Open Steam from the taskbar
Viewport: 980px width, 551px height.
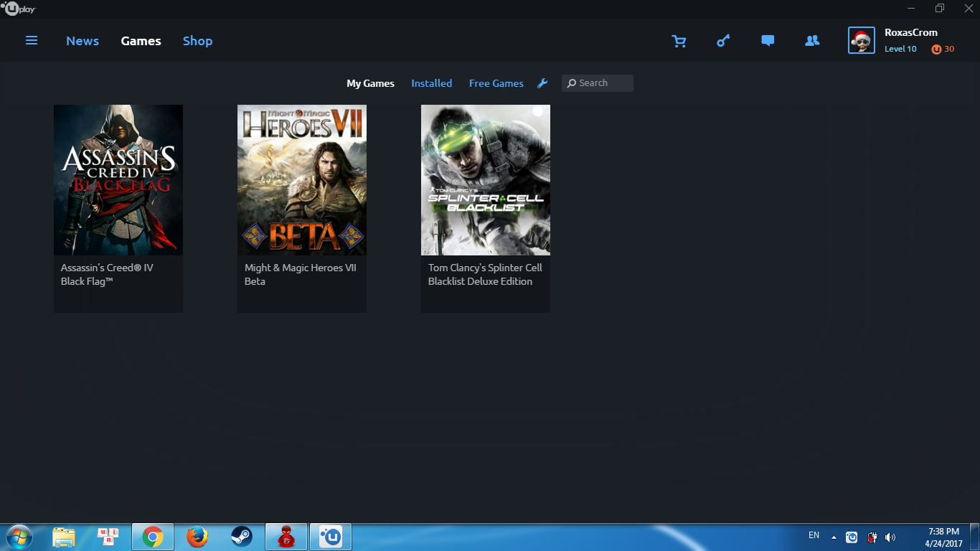point(241,537)
